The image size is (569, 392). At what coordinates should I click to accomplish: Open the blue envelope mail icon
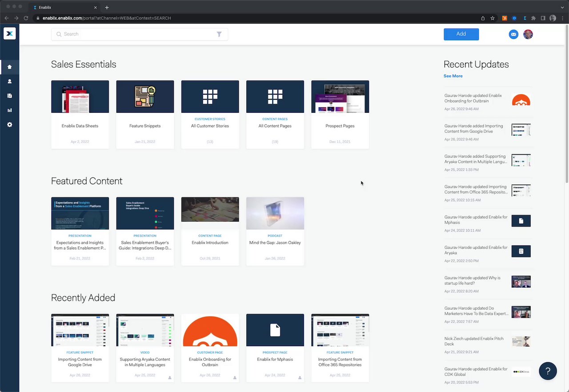(x=513, y=34)
